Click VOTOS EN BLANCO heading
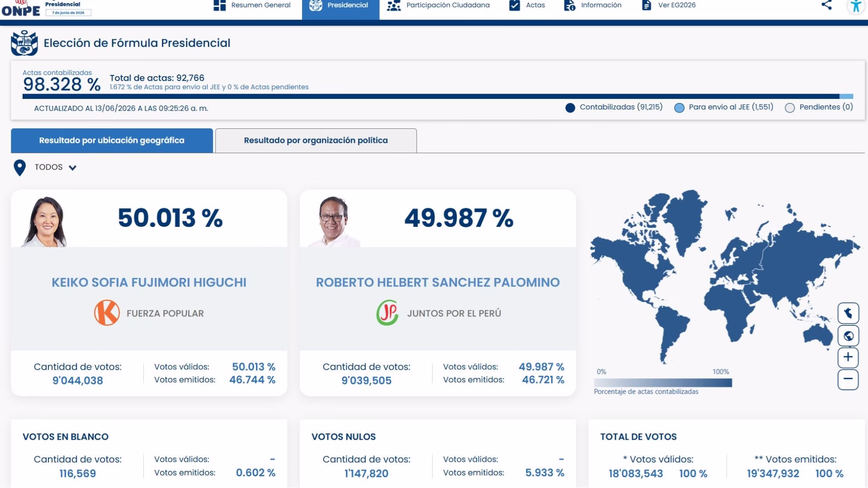This screenshot has width=868, height=488. click(66, 436)
